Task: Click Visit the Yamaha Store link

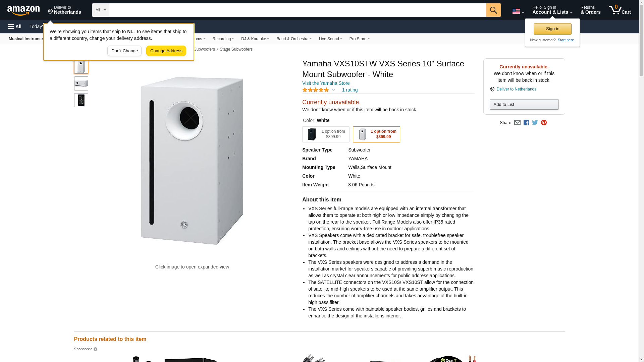Action: 326,83
